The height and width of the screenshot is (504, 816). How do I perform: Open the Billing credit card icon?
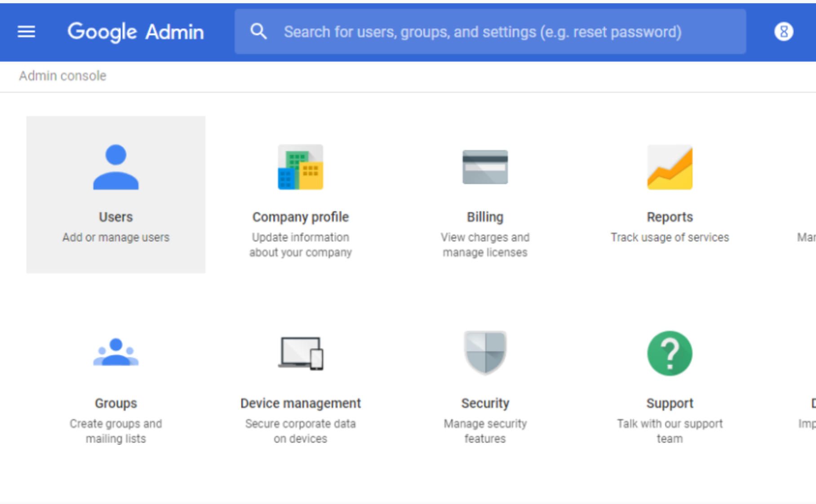[x=485, y=167]
